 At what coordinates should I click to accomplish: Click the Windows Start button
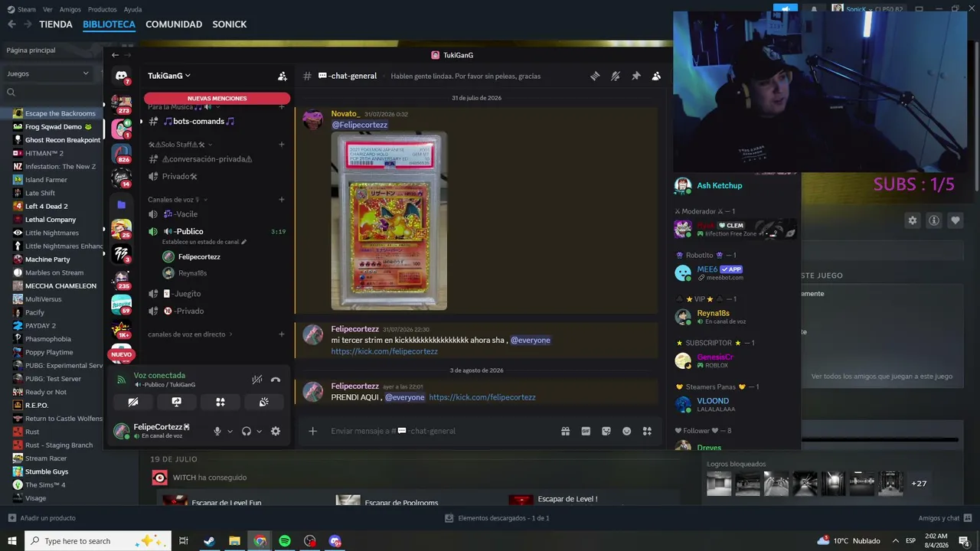(11, 541)
